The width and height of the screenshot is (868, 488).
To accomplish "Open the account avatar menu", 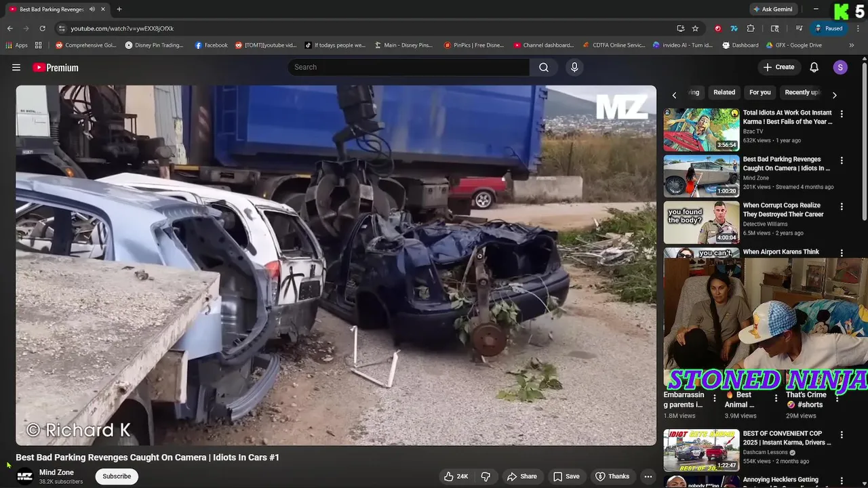I will (x=840, y=67).
